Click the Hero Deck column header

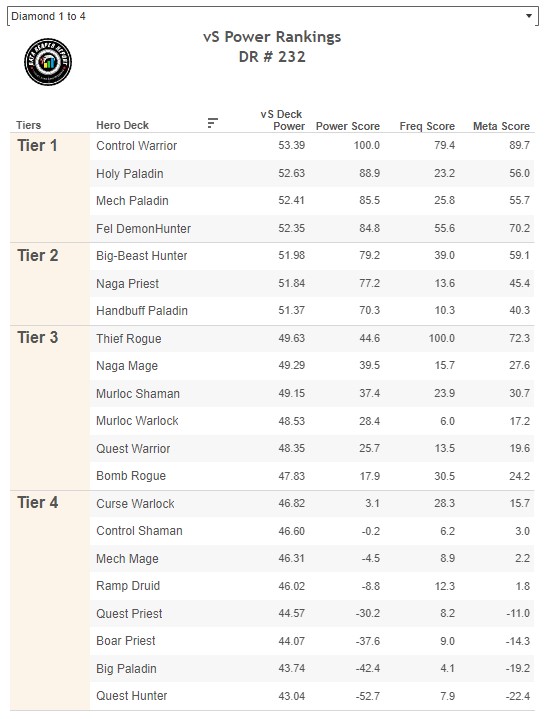pos(122,125)
